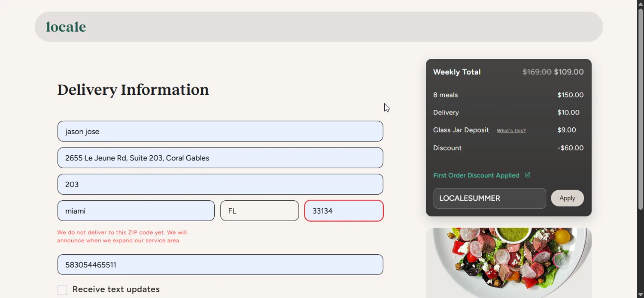Click the ZIP code field showing 33134
644x298 pixels.
point(344,211)
